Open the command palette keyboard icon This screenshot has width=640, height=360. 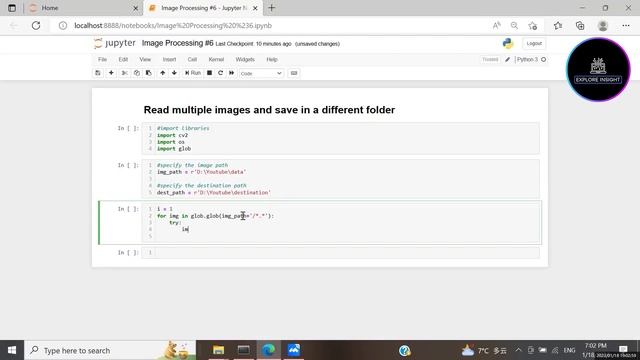point(293,73)
